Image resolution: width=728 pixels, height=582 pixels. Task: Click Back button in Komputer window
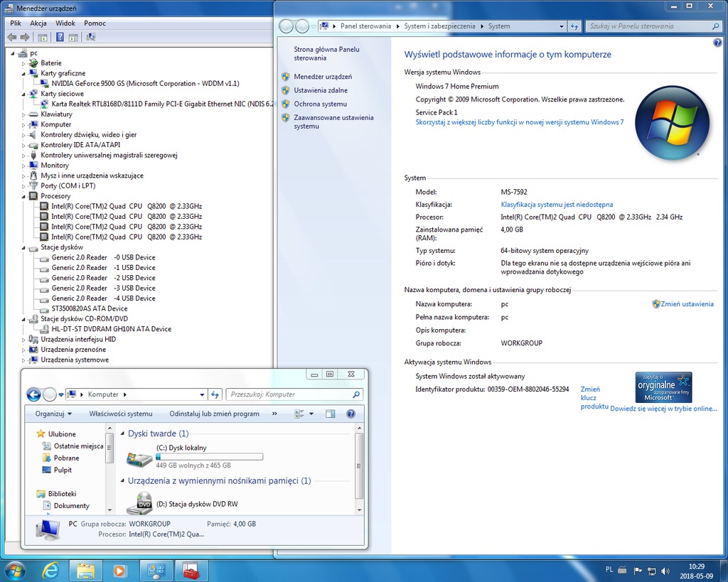tap(33, 394)
